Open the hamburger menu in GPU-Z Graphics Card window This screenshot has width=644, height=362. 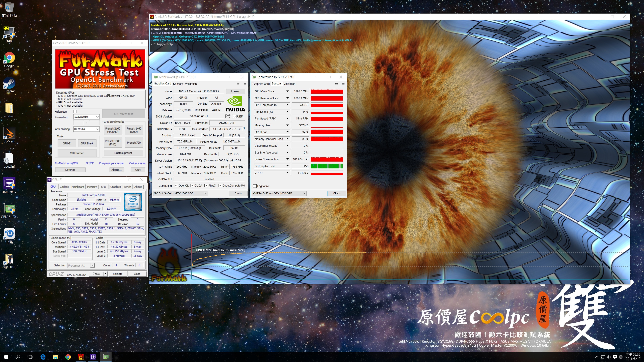(245, 84)
